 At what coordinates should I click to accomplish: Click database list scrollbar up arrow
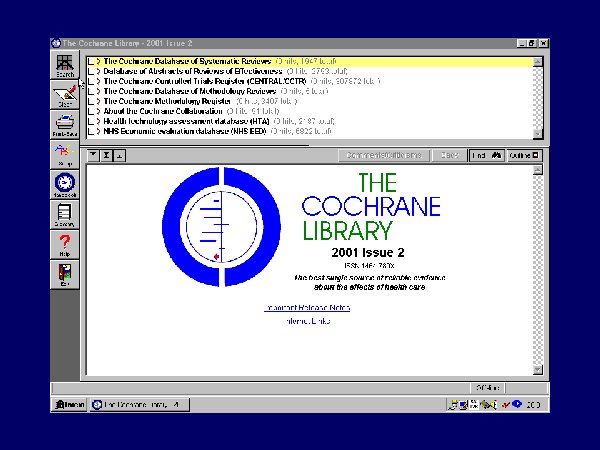[x=538, y=62]
